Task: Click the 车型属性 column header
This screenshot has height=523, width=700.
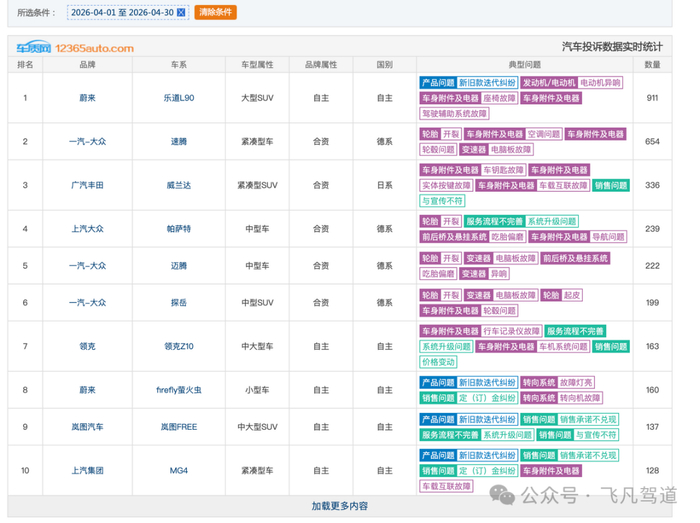Action: coord(257,65)
